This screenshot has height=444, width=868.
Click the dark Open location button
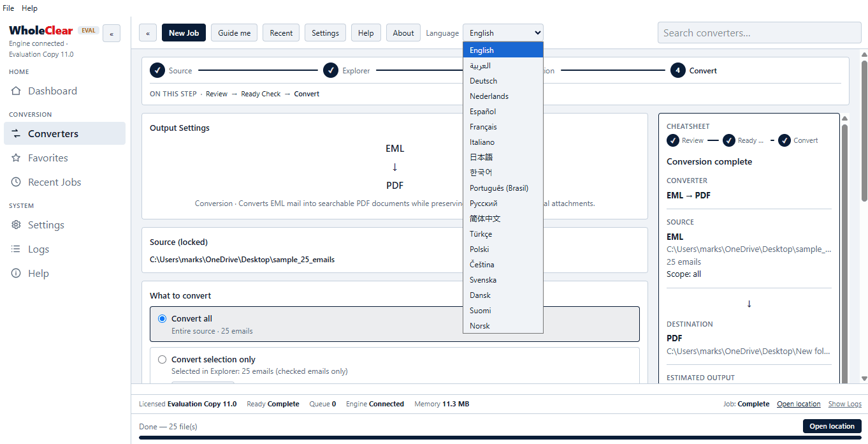[832, 426]
